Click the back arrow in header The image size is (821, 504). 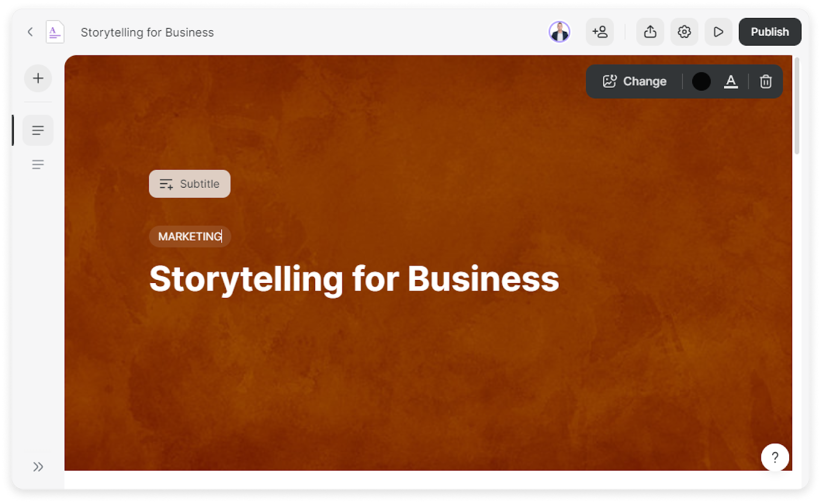click(30, 32)
